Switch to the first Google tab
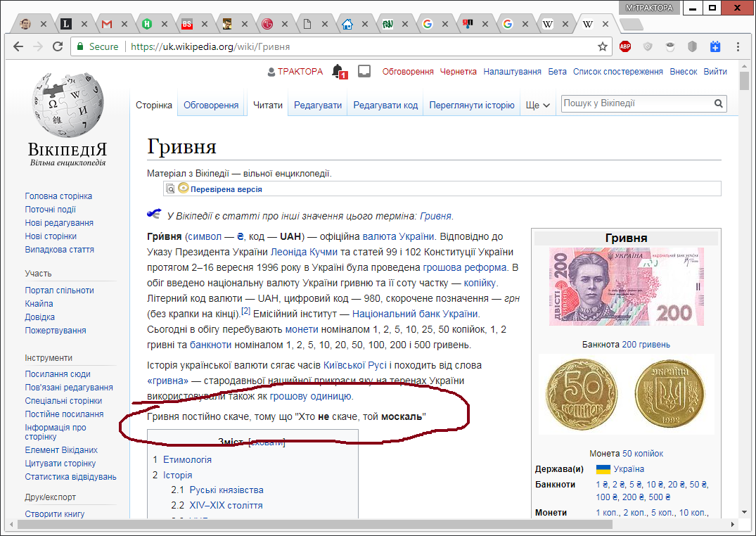 [427, 24]
